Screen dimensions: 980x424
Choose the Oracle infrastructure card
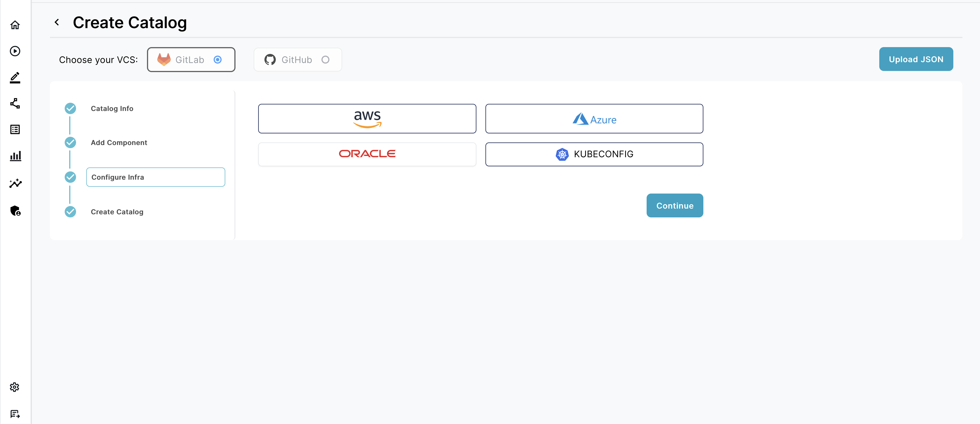coord(367,154)
